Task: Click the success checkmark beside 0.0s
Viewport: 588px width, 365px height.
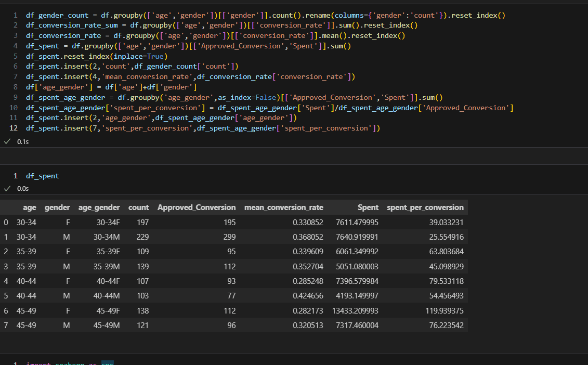Action: (x=7, y=188)
